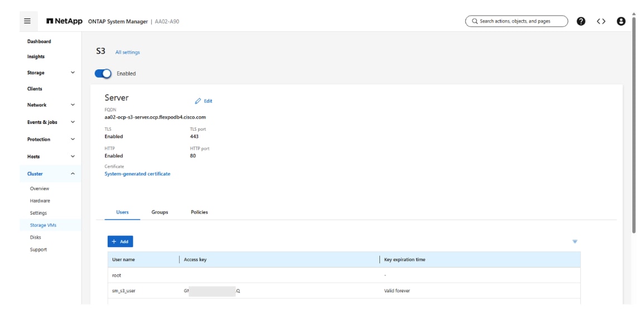The width and height of the screenshot is (644, 318).
Task: Click the Storage label in sidebar
Action: coord(36,73)
